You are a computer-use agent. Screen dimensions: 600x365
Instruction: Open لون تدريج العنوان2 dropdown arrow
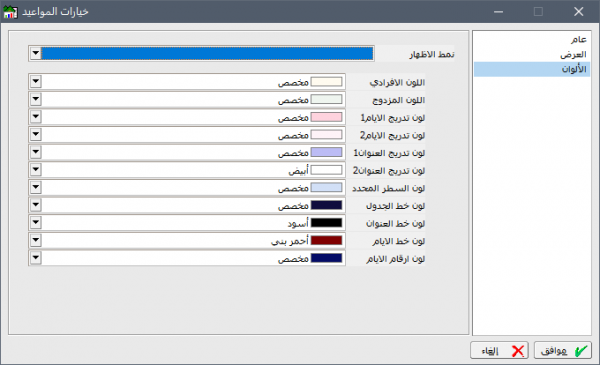point(36,169)
